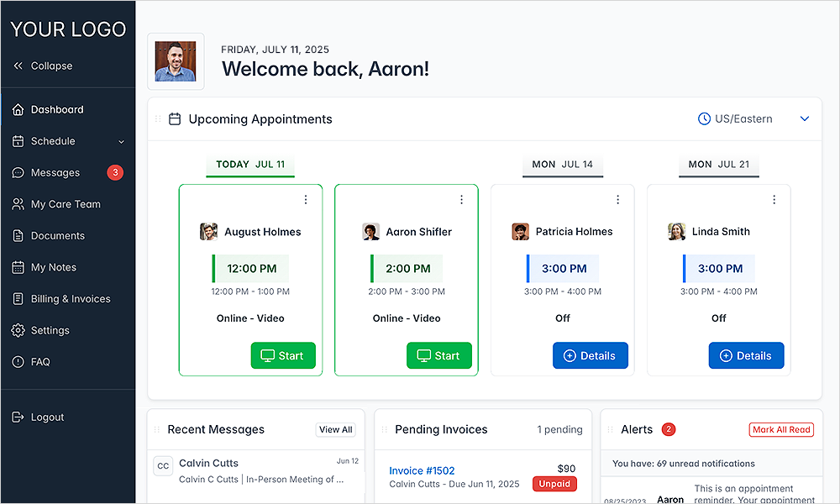
Task: Open options menu for August Holmes appointment
Action: click(306, 200)
